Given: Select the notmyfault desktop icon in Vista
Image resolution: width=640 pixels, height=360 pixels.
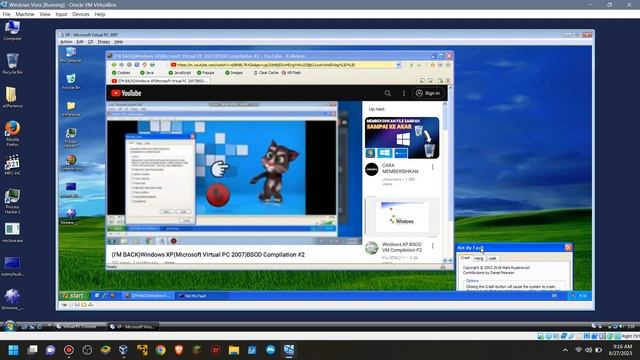Looking at the screenshot, I should [12, 267].
